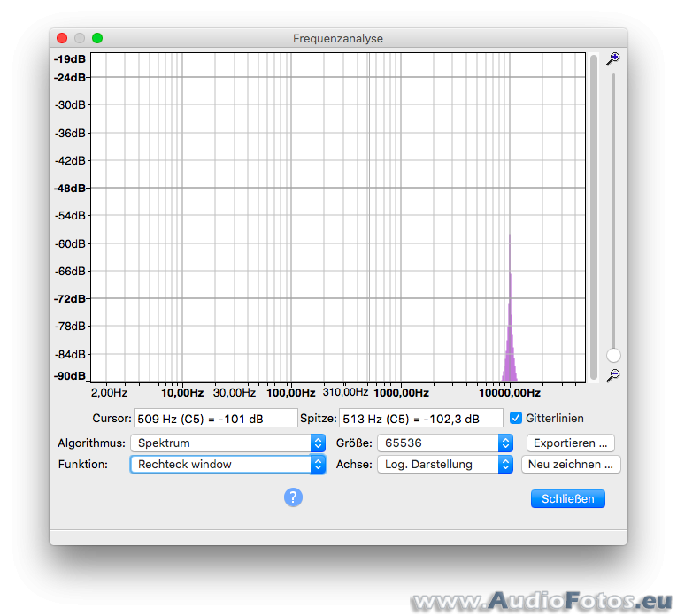Click the Cursor value field
Image resolution: width=677 pixels, height=616 pixels.
tap(215, 419)
